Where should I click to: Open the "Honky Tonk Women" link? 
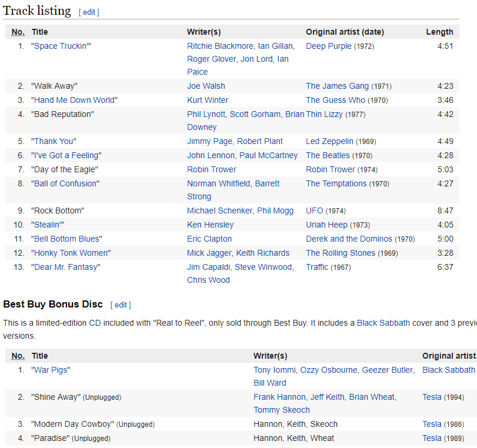71,253
